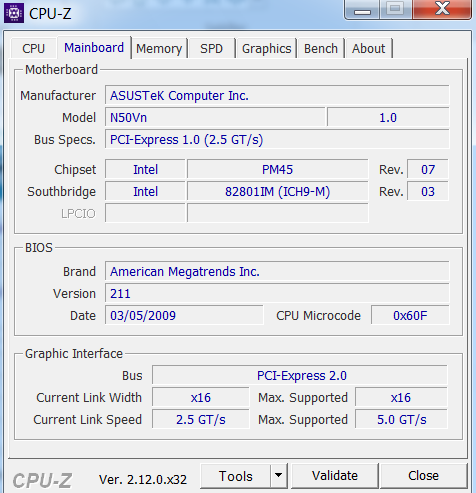Click the Manufacturer field ASUSTeK Computer Inc.
Viewport: 476px width, 493px height.
pyautogui.click(x=277, y=95)
